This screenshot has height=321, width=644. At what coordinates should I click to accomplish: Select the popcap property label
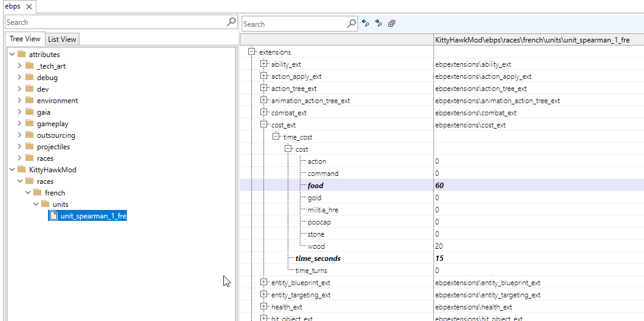pos(319,222)
